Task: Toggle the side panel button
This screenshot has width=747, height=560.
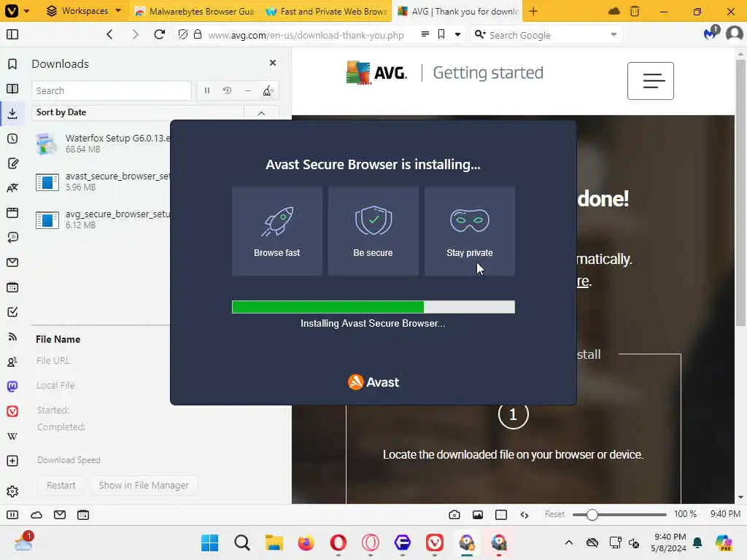Action: 12,34
